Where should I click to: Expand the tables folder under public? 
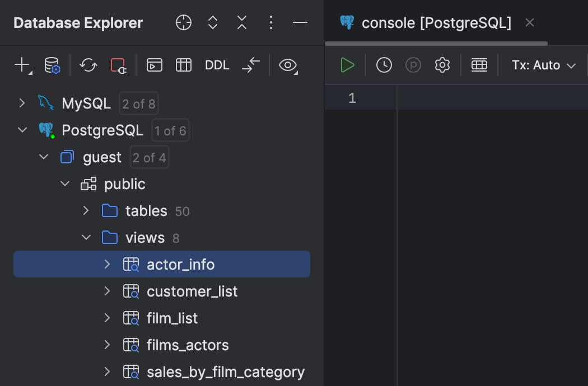pos(86,210)
